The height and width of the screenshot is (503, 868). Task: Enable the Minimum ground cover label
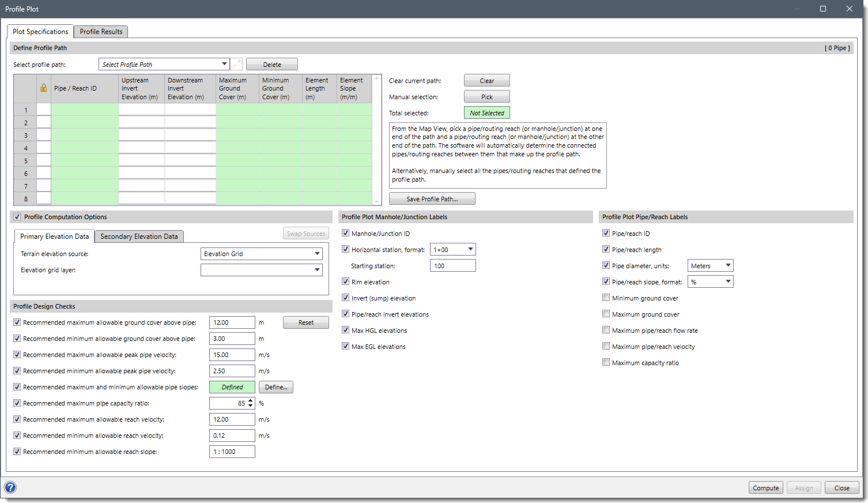pyautogui.click(x=606, y=298)
